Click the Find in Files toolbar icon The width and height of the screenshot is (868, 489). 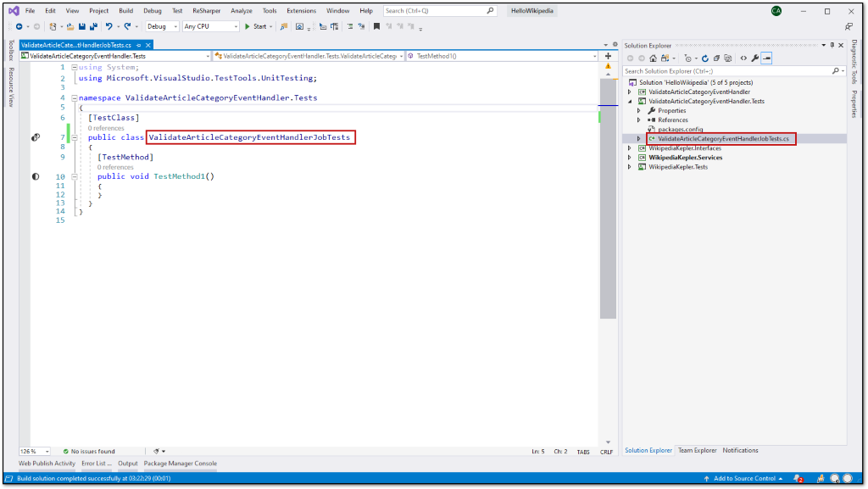coord(284,26)
